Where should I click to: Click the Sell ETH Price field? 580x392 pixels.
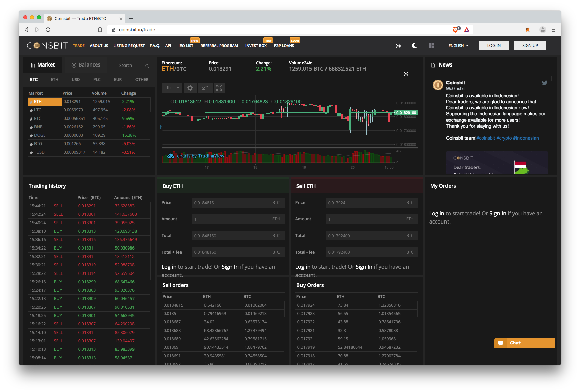372,203
